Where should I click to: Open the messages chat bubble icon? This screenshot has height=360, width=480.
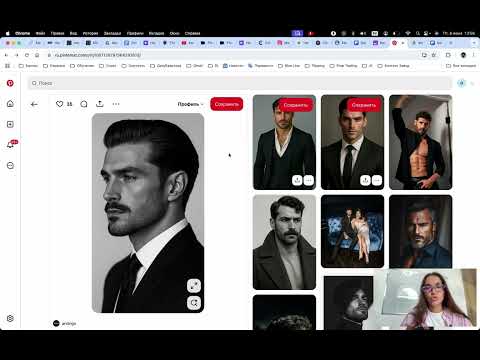point(10,165)
